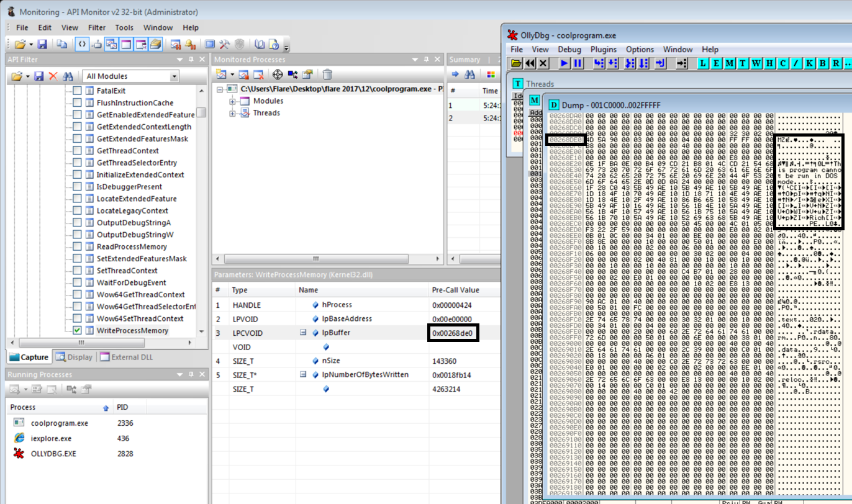Switch to the Display tab
Screen dimensions: 852x504
pyautogui.click(x=74, y=357)
